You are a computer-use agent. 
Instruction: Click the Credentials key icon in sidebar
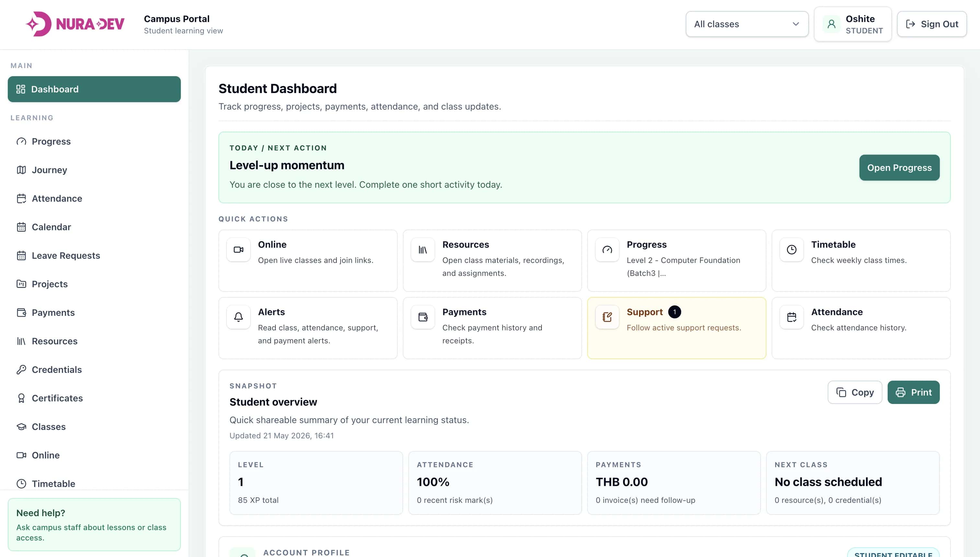click(x=21, y=370)
